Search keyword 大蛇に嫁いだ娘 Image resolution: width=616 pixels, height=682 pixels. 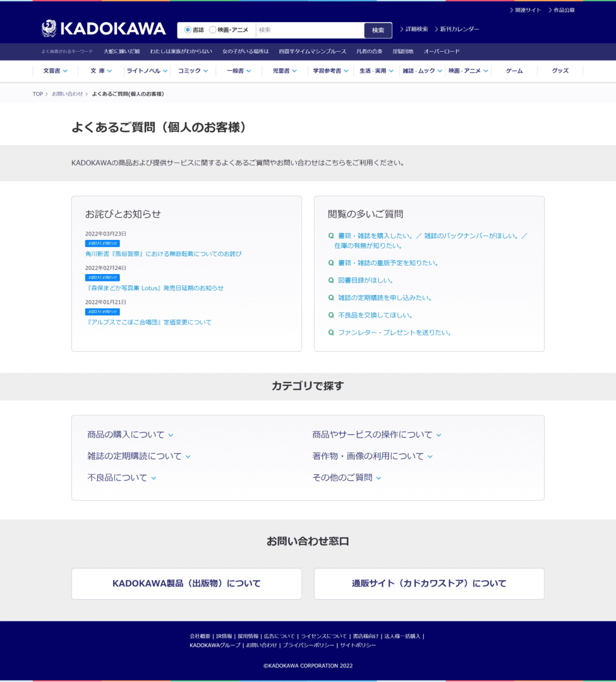(121, 51)
